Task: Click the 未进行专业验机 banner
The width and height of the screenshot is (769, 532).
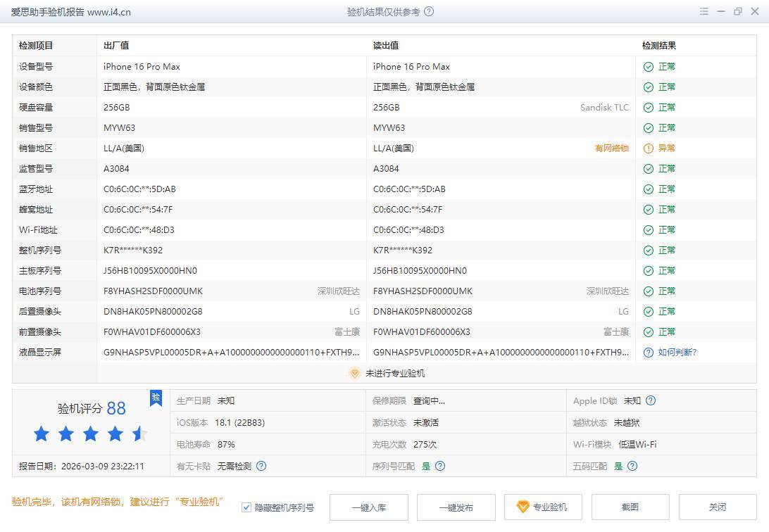Action: tap(387, 374)
